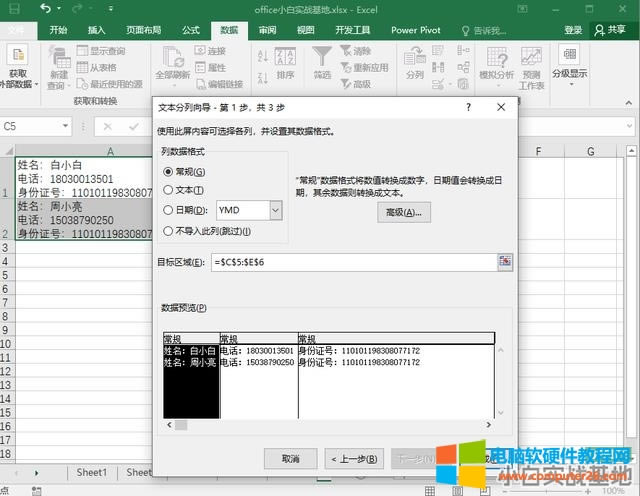Click the 取消 button in the wizard
The width and height of the screenshot is (640, 496).
click(291, 459)
